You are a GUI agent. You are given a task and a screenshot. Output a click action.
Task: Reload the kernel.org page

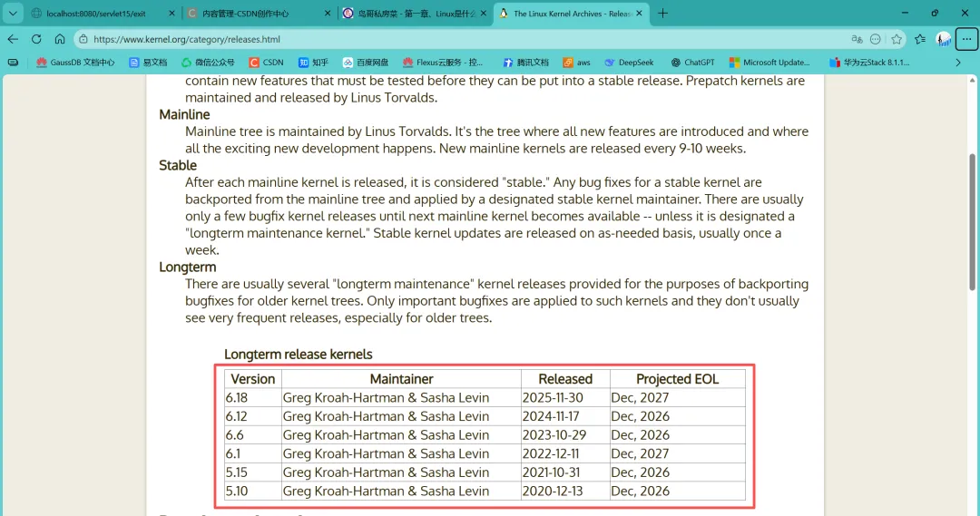[36, 39]
